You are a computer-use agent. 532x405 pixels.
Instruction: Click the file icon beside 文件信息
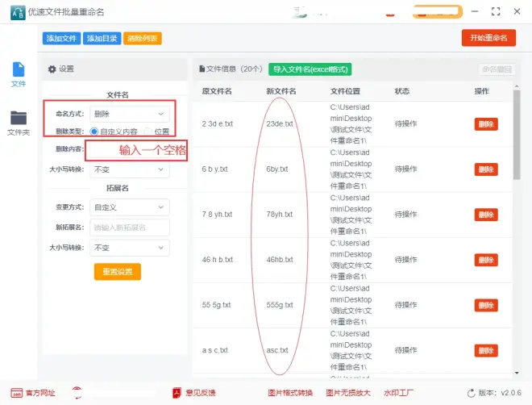(202, 69)
